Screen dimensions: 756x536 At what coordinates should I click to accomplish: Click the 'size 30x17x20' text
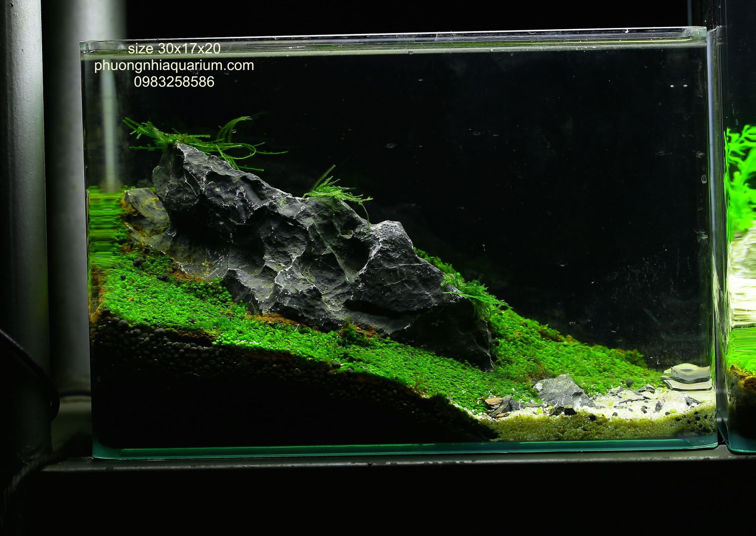click(x=174, y=49)
